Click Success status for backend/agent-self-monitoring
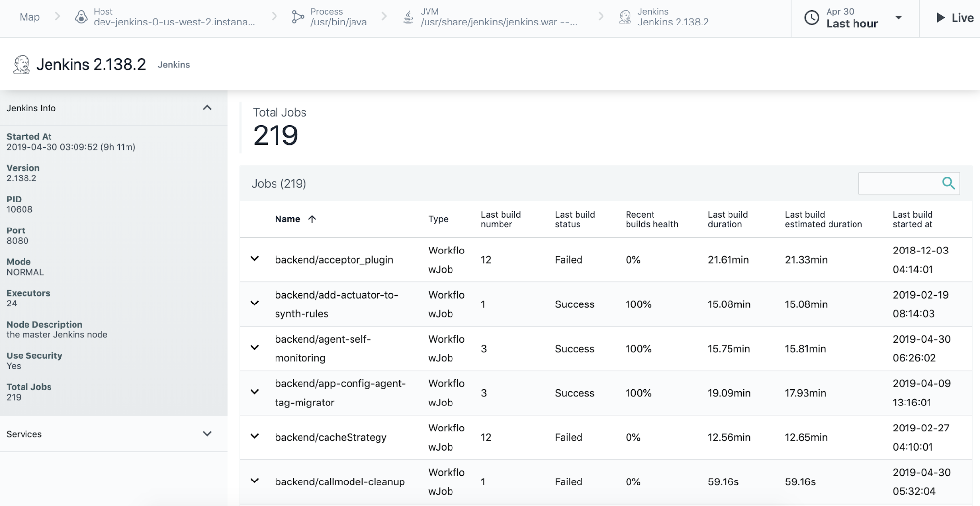The height and width of the screenshot is (506, 980). coord(575,349)
